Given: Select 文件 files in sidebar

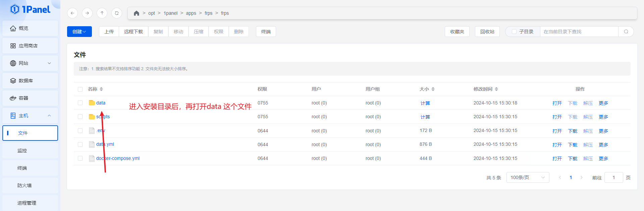Looking at the screenshot, I should point(30,133).
